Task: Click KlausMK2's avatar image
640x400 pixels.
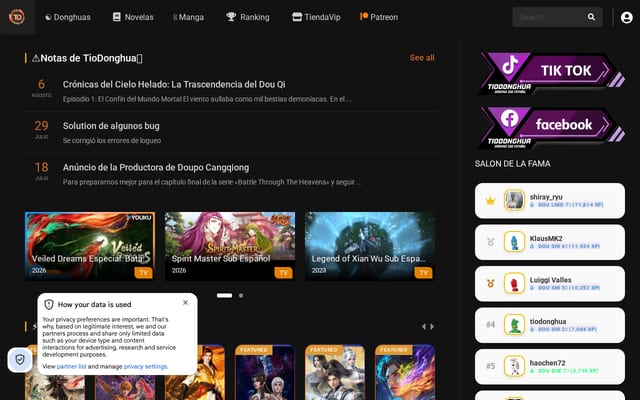Action: (x=514, y=242)
